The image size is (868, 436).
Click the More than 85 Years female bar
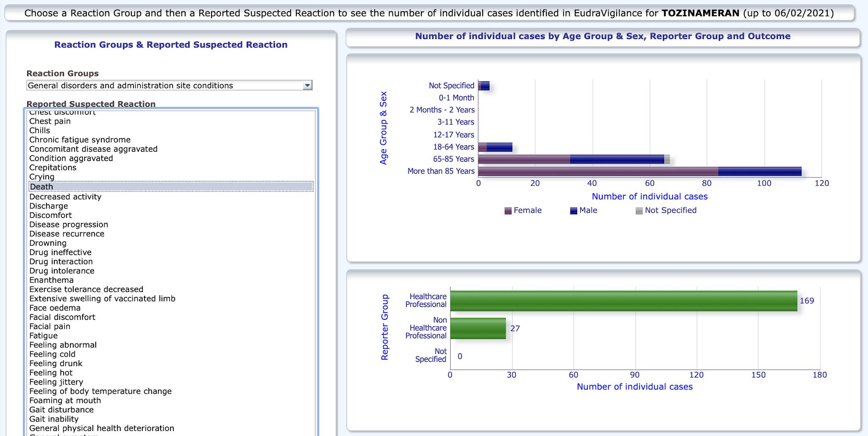coord(598,172)
